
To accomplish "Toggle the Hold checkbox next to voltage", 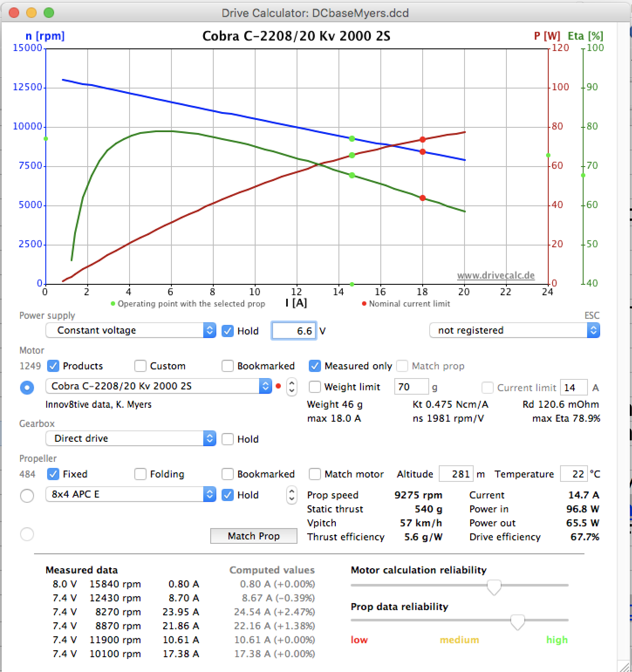I will (x=228, y=331).
